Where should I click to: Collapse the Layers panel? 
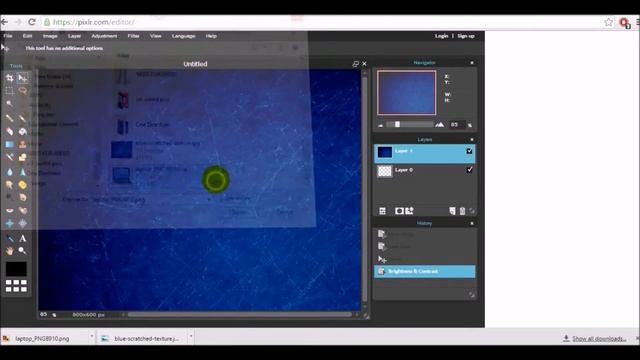click(x=472, y=140)
